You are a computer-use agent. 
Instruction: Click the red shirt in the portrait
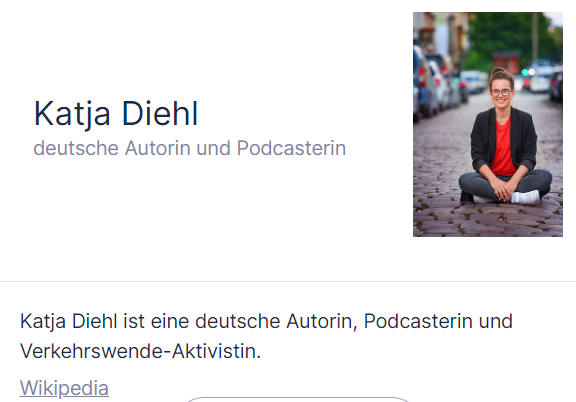pyautogui.click(x=503, y=146)
